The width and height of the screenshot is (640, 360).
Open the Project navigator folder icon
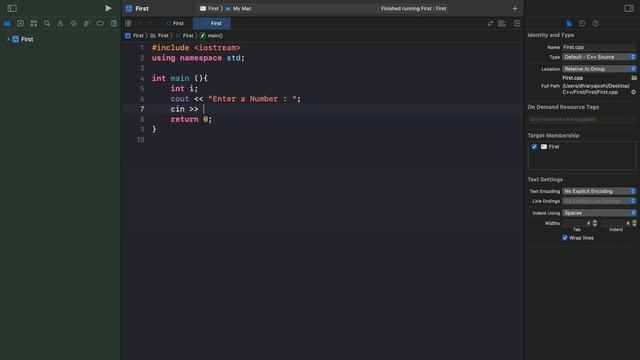pos(7,24)
